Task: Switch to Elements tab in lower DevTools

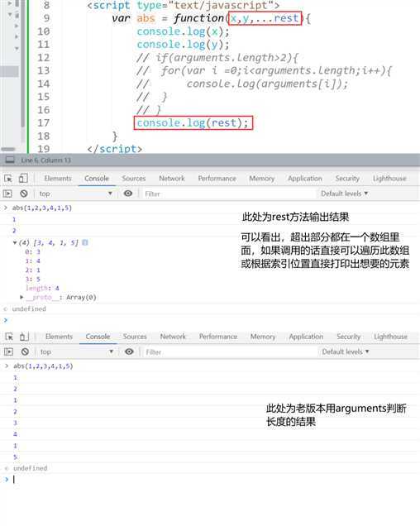Action: tap(59, 337)
